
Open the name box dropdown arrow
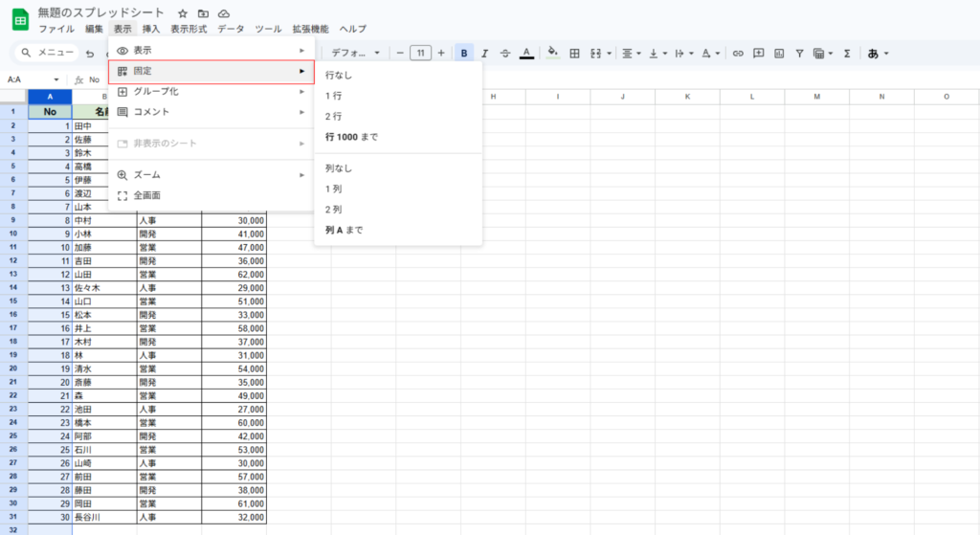[56, 80]
